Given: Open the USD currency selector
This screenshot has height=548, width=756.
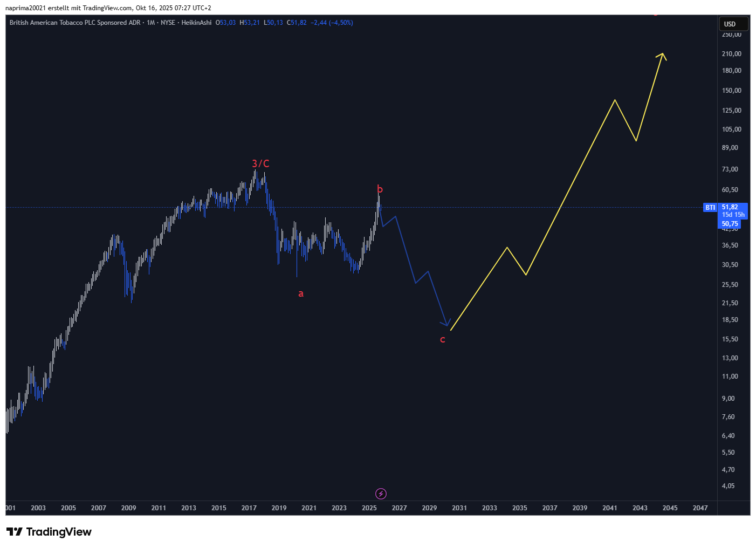Looking at the screenshot, I should click(733, 24).
